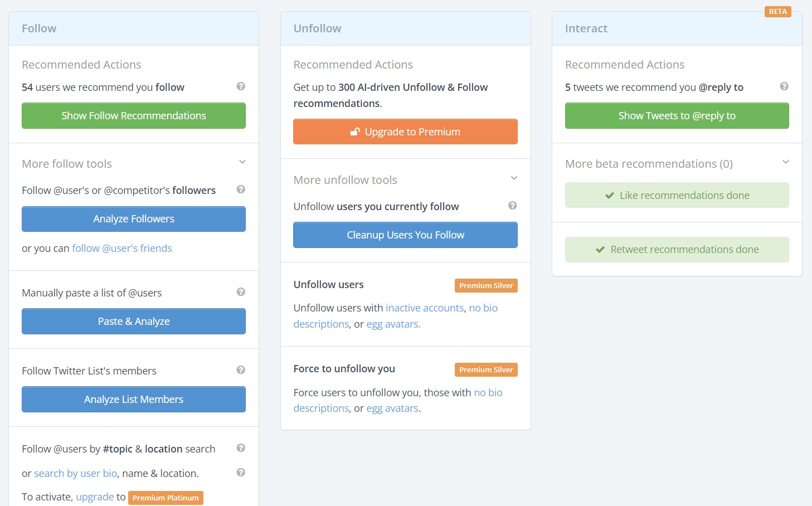Click Premium Silver badge beside Force to unfollow
Screen dimensions: 812x506
(486, 370)
